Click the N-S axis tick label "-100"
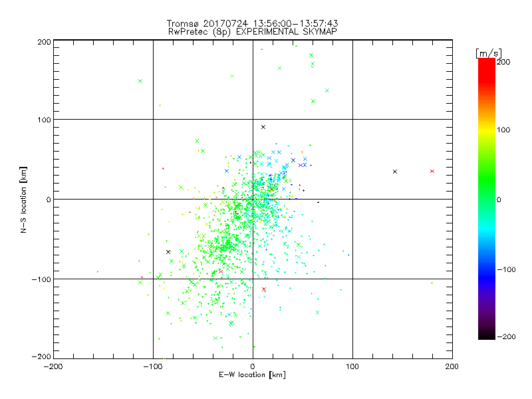Screen dimensions: 532x399 tap(41, 279)
